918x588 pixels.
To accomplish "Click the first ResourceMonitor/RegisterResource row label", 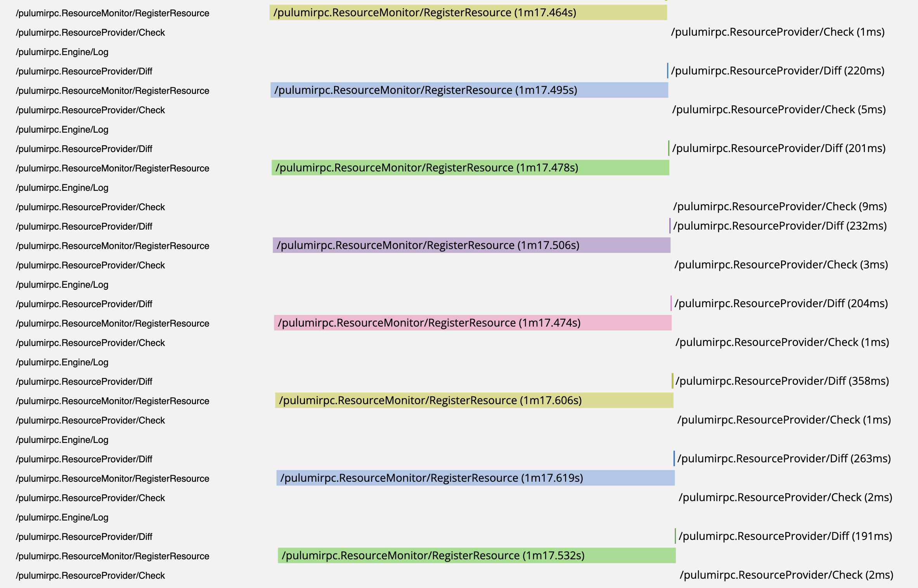I will click(x=112, y=13).
